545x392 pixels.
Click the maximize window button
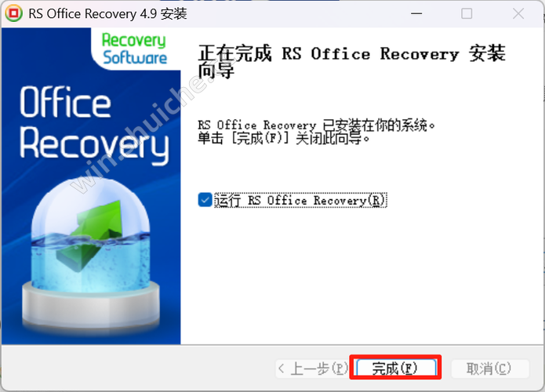(467, 13)
